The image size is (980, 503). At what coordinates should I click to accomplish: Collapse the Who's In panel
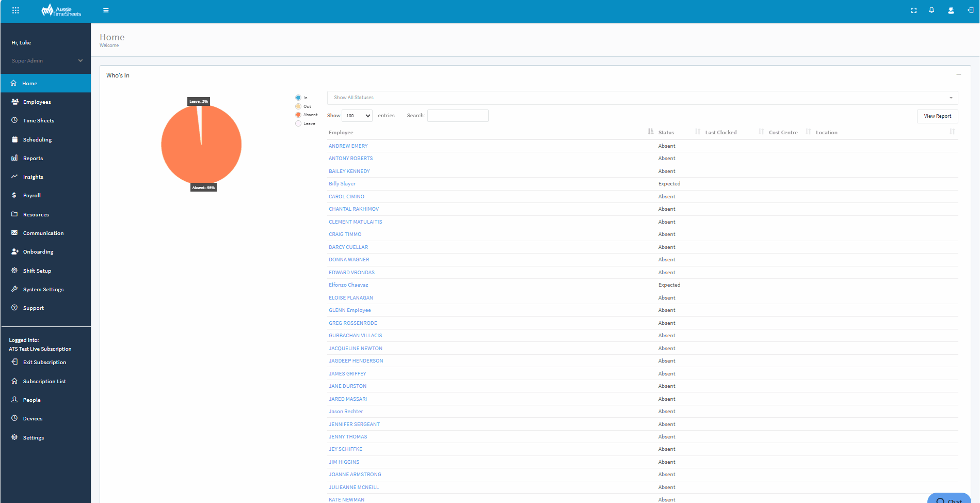[958, 74]
